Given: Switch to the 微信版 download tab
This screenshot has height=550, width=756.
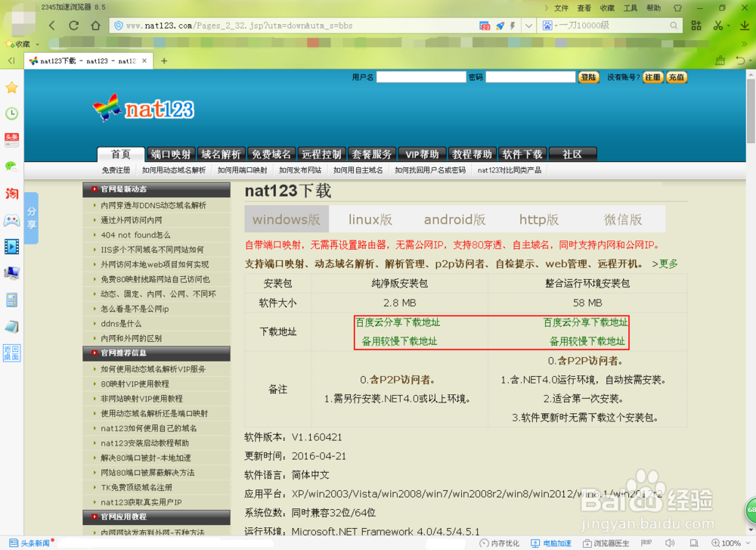Looking at the screenshot, I should [x=623, y=219].
